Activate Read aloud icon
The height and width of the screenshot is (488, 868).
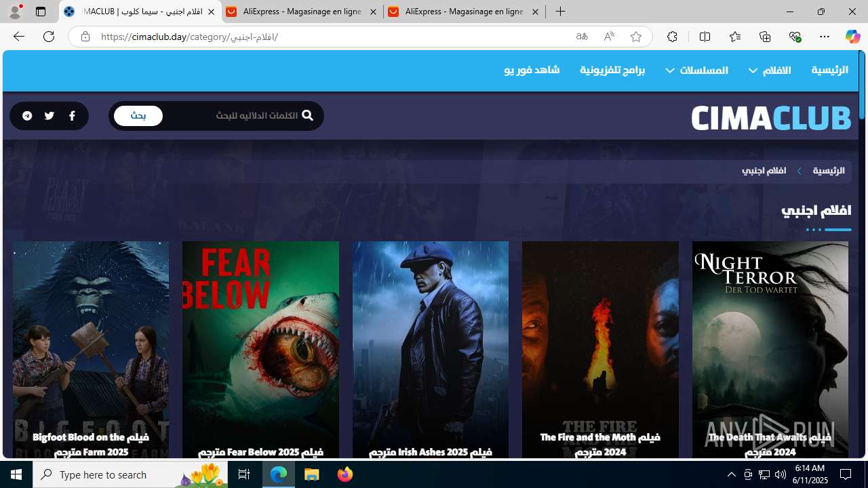pos(609,37)
